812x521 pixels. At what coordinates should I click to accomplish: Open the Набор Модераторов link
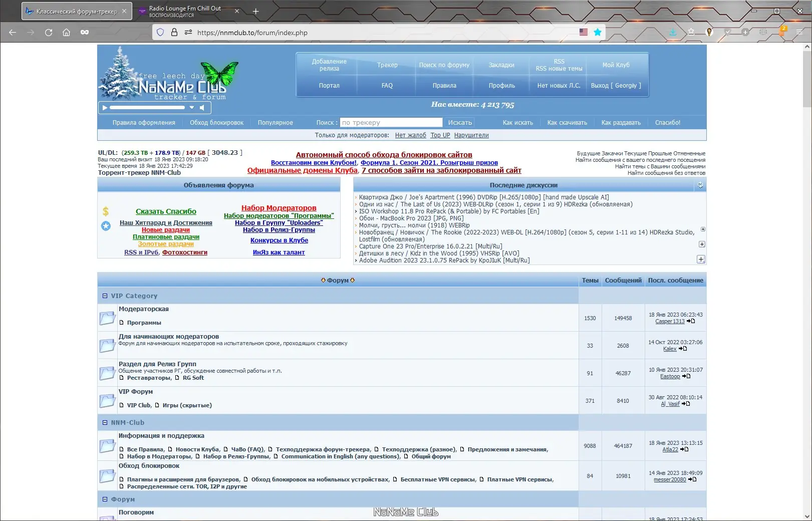[279, 208]
